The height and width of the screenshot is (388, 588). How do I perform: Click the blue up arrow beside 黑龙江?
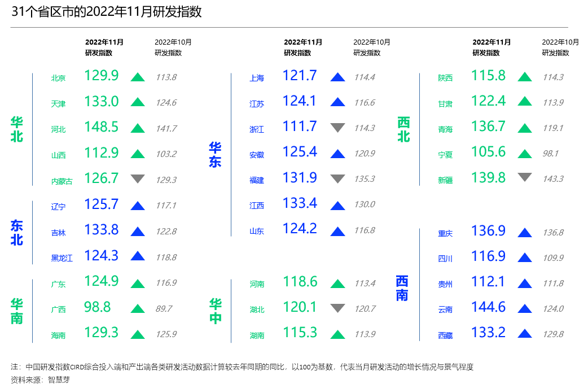pos(138,256)
